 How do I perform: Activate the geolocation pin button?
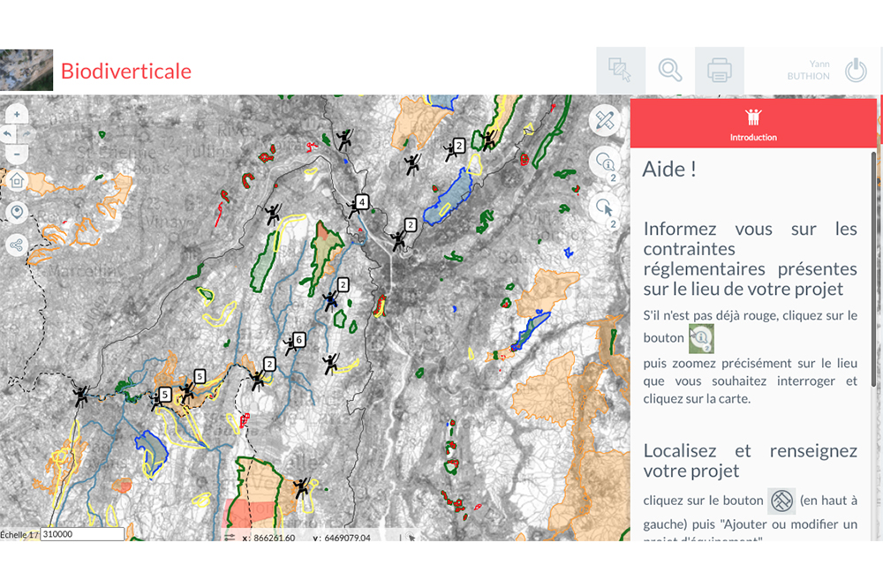pyautogui.click(x=17, y=213)
